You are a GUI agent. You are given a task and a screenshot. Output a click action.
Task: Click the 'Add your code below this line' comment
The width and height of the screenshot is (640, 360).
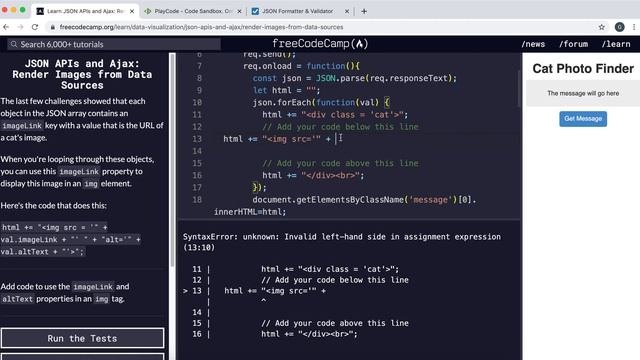(340, 127)
